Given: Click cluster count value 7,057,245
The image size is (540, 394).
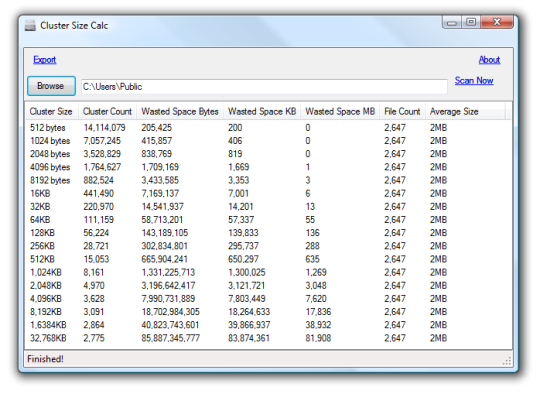Looking at the screenshot, I should [102, 141].
